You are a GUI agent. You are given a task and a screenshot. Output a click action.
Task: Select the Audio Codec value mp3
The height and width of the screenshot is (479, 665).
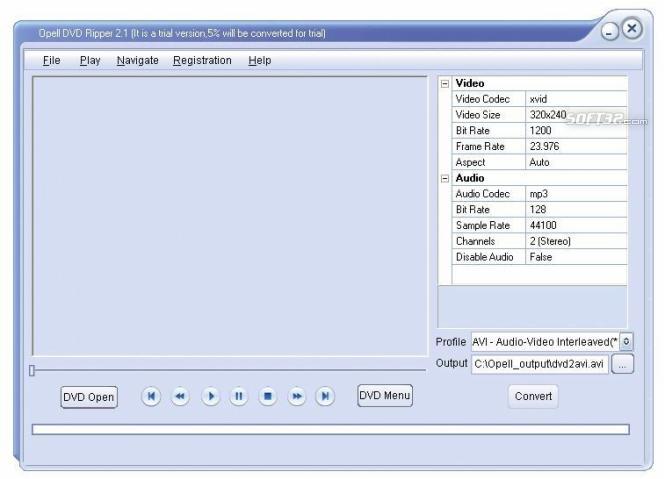click(x=576, y=194)
